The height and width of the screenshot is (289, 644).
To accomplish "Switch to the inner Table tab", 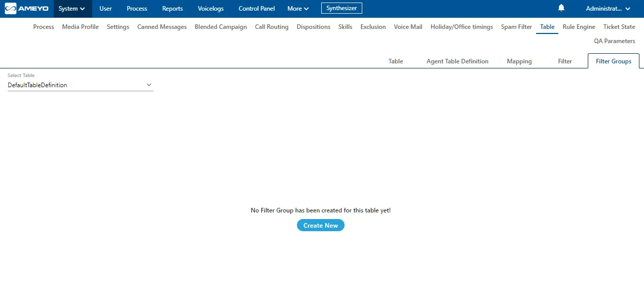I will click(396, 61).
